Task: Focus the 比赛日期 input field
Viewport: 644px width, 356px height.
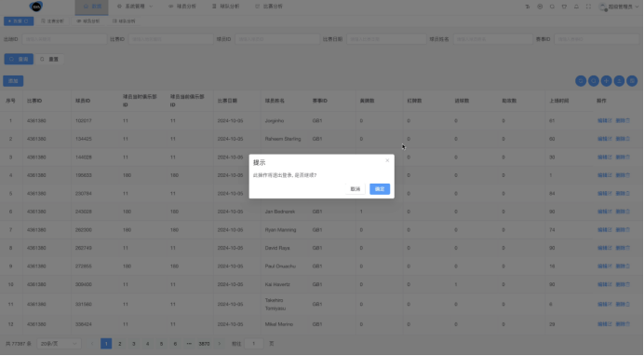Action: point(386,39)
